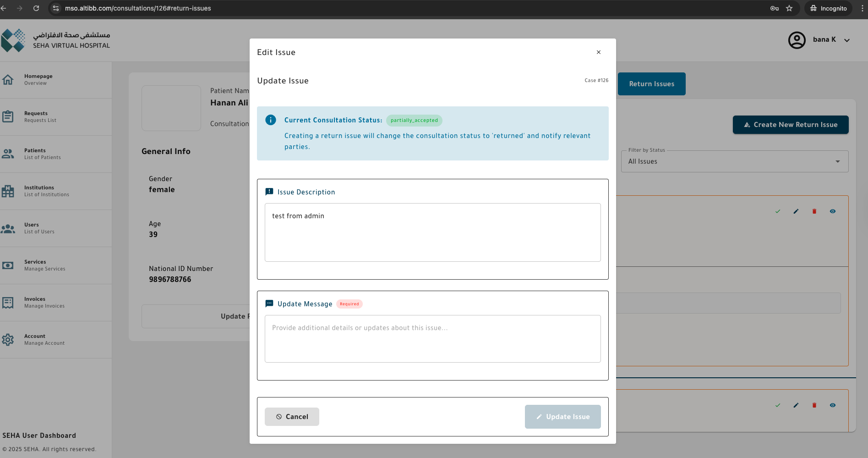Reload the page using browser refresh

click(x=36, y=8)
